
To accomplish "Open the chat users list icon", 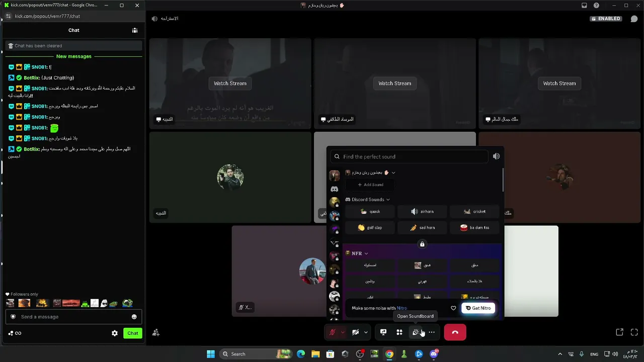I will 135,30.
